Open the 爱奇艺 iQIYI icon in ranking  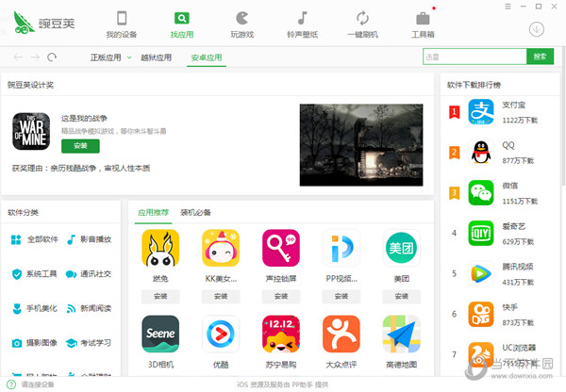click(481, 233)
